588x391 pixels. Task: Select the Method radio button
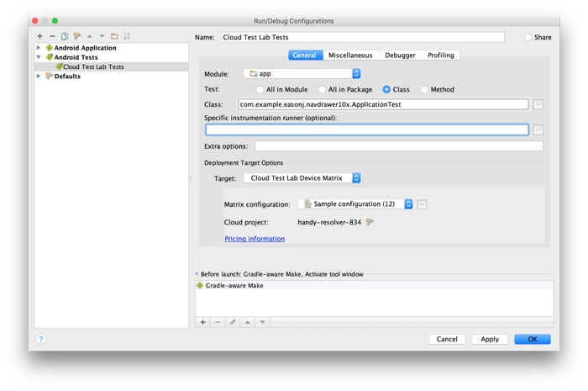(424, 89)
